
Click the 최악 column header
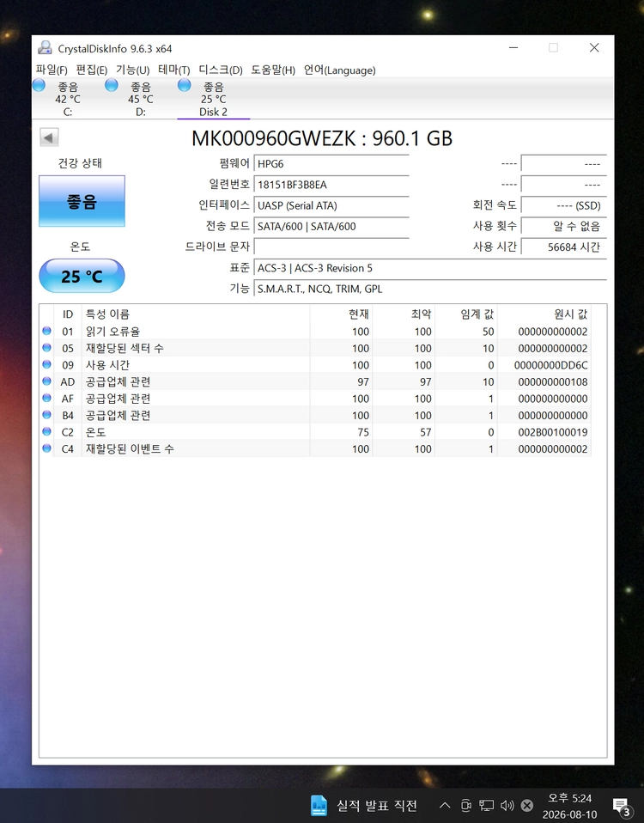tap(404, 314)
